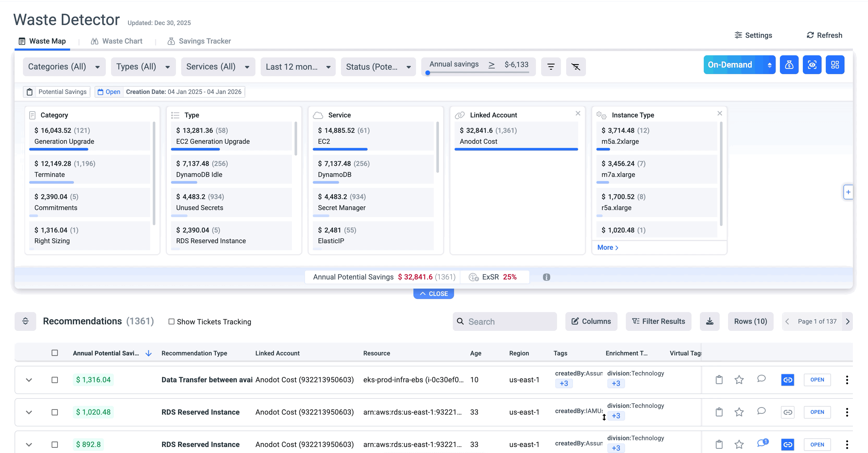Screen dimensions: 868x453
Task: Click the filter lines icon beside Annual savings
Action: point(551,67)
